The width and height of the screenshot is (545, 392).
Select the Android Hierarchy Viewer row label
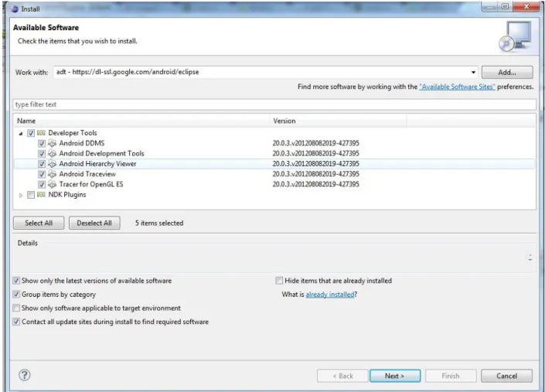(97, 164)
